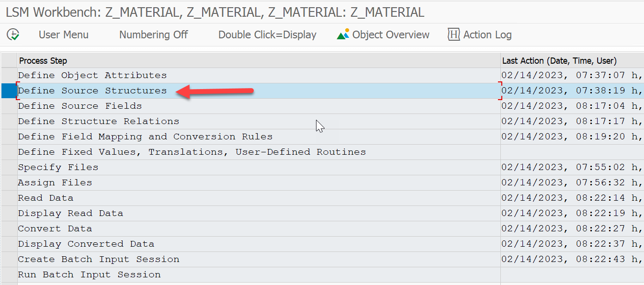Click the Process Step column header

coord(43,61)
